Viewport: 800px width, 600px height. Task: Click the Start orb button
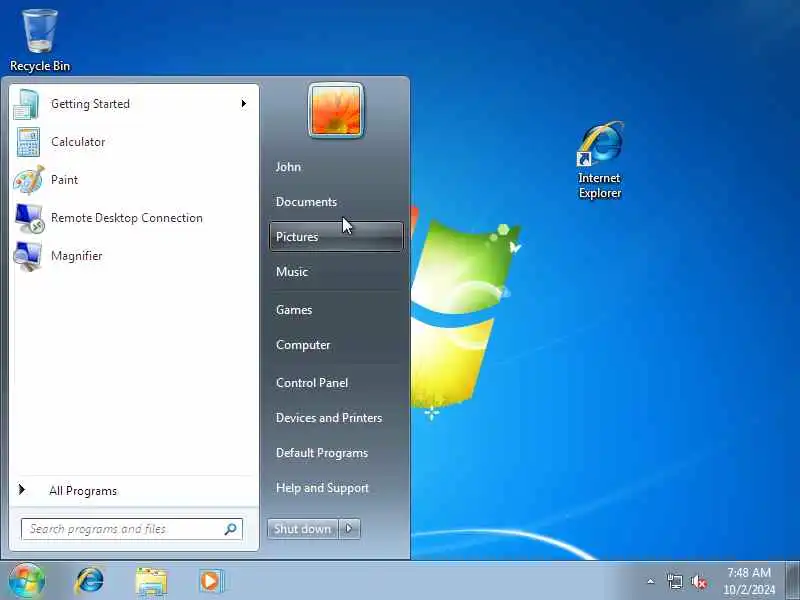[26, 581]
